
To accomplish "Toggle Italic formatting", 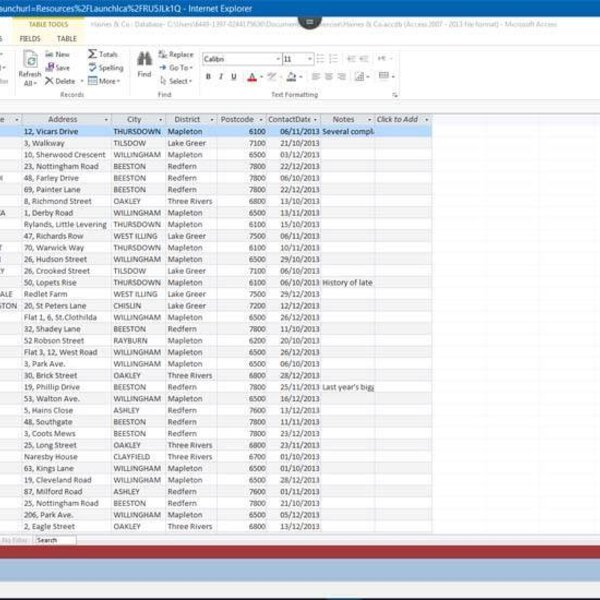I will point(220,76).
